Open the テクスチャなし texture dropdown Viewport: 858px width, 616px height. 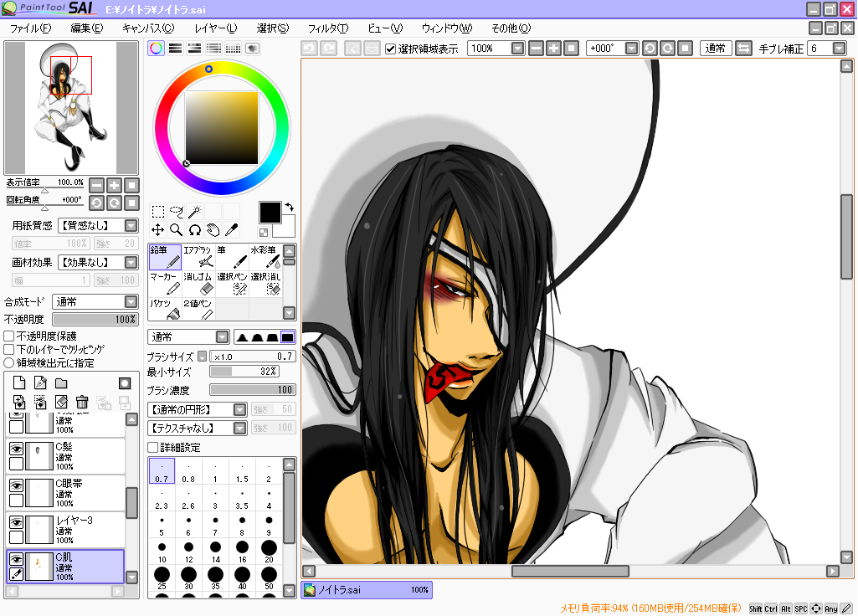click(x=197, y=428)
